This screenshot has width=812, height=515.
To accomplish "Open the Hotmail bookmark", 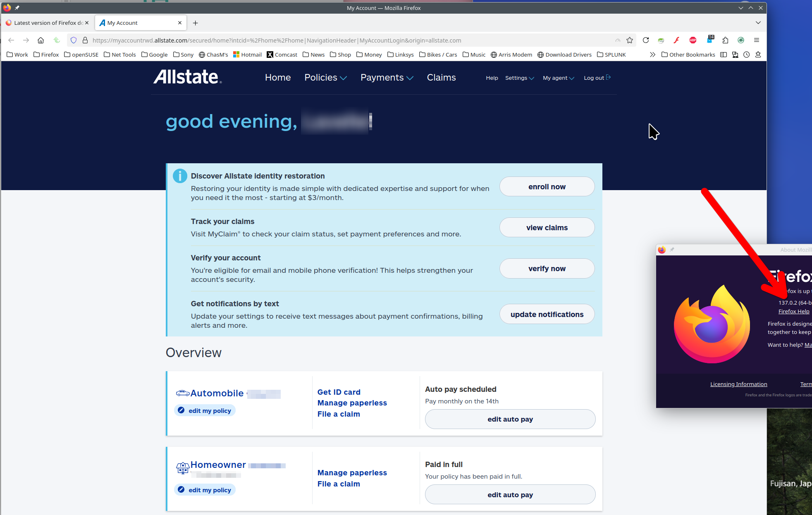I will click(x=247, y=55).
